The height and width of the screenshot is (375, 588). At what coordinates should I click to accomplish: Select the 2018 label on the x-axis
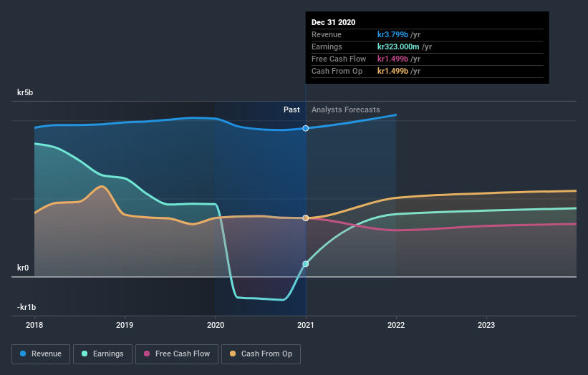pyautogui.click(x=34, y=325)
